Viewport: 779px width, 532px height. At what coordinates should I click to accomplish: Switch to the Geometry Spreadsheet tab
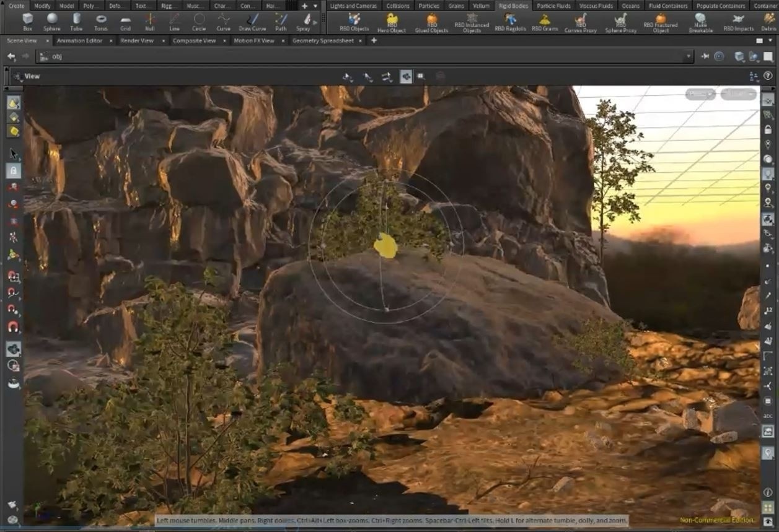[x=323, y=40]
